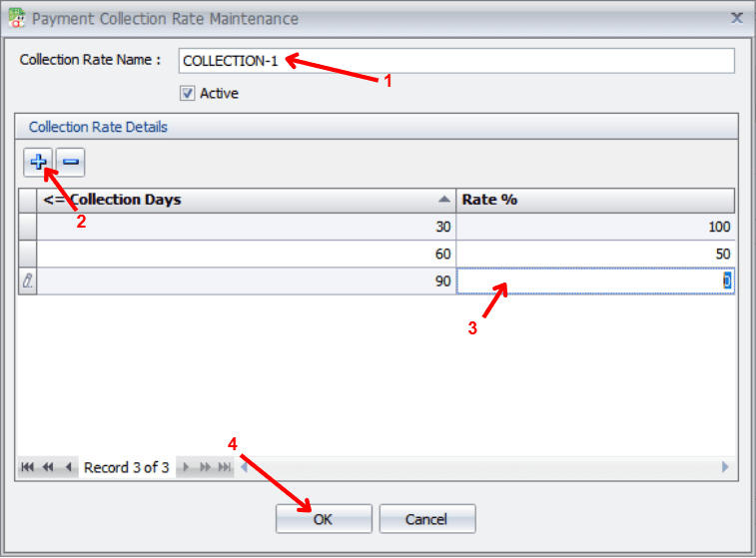Go to previous record arrow
Image resolution: width=756 pixels, height=558 pixels.
coord(68,467)
